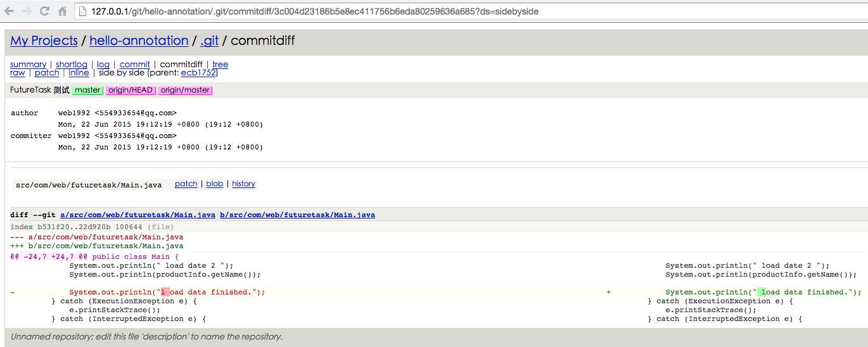Click the removed red println line
The image size is (868, 347).
tap(167, 292)
